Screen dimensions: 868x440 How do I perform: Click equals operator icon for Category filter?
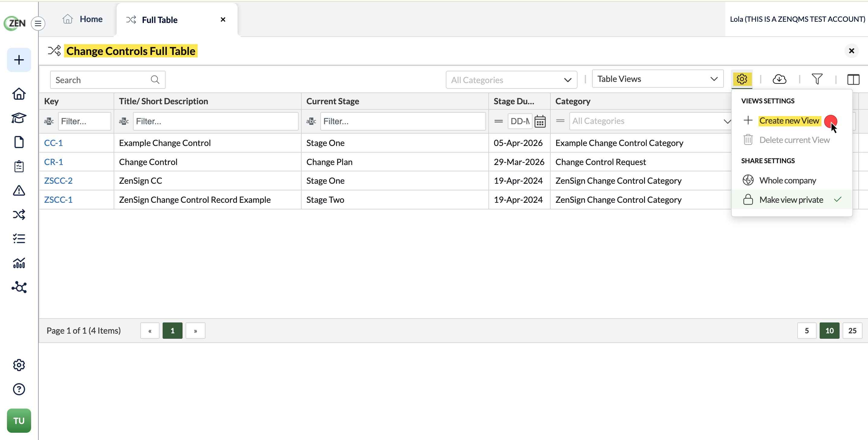point(560,121)
